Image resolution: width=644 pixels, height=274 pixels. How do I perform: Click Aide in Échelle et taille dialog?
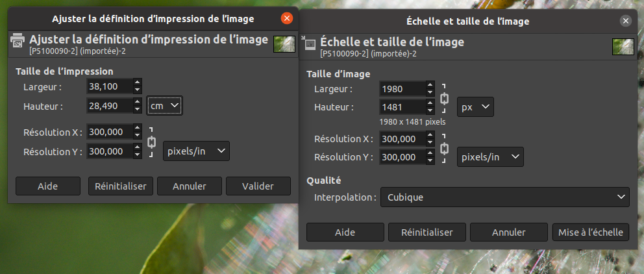345,232
